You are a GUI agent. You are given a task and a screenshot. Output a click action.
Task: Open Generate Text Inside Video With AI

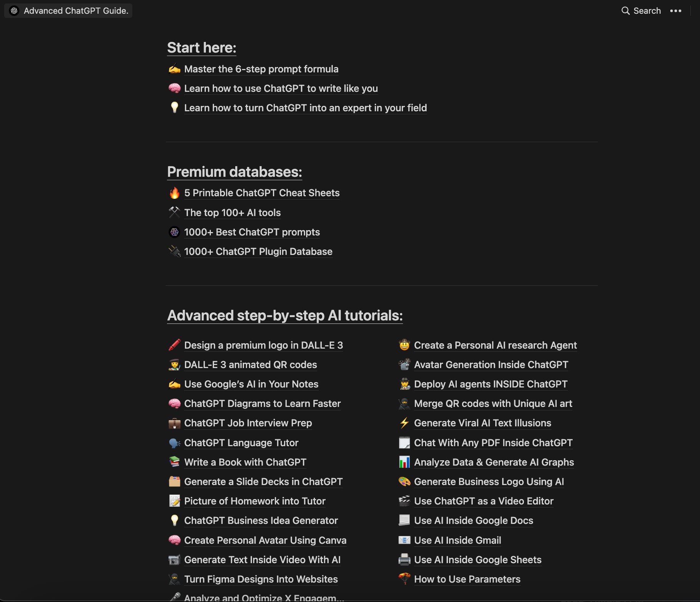(262, 560)
